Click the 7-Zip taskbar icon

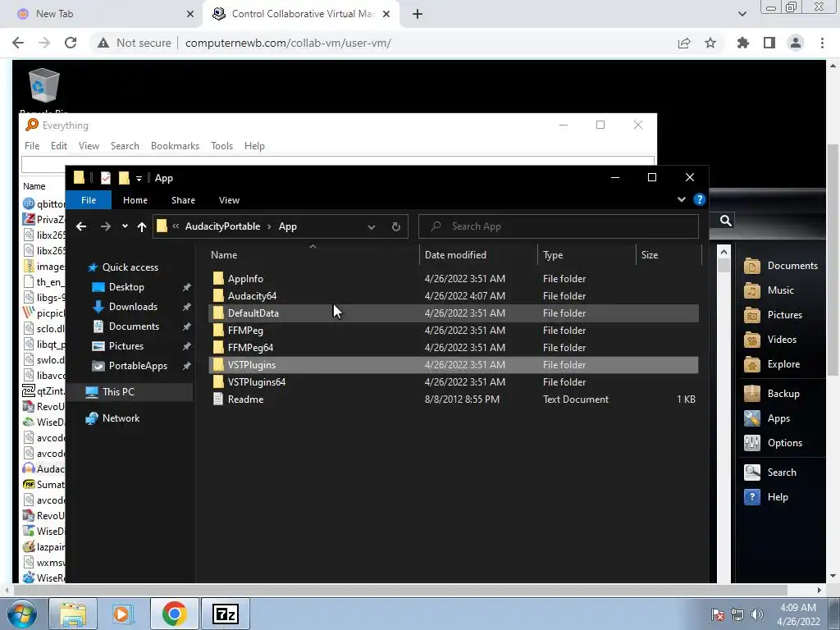225,614
